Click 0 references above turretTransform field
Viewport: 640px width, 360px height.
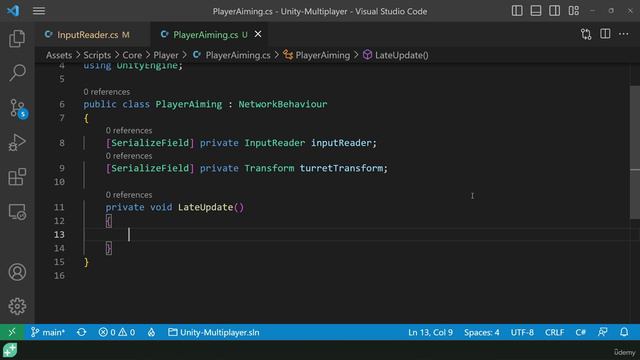point(129,156)
